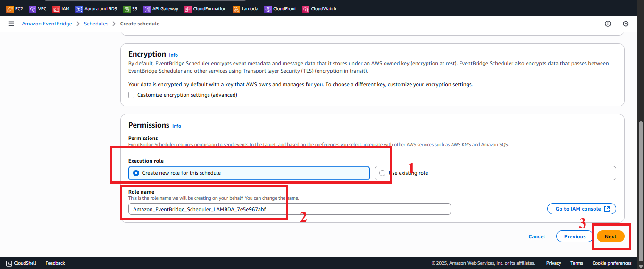Open CloudFormation shortcut icon

188,9
